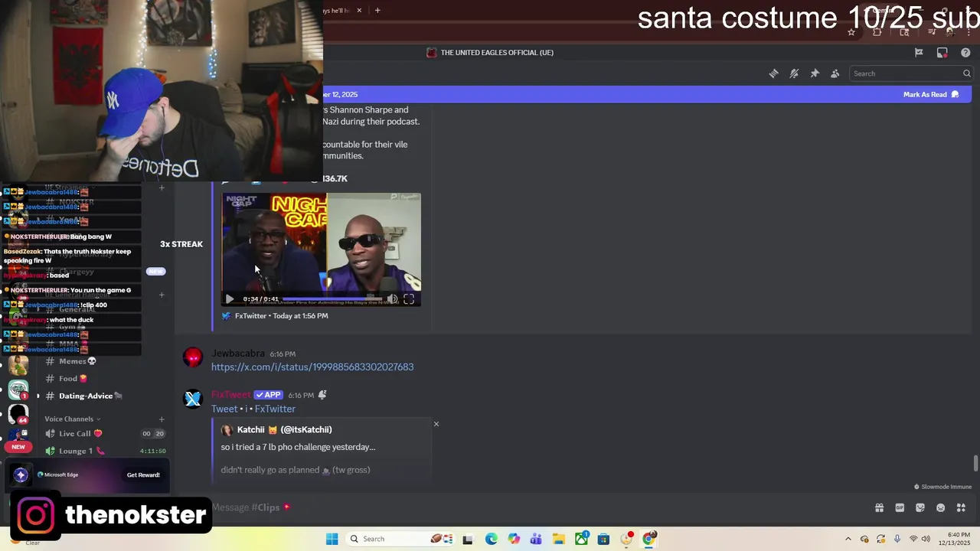
Task: Dismiss the Katchii embed with X
Action: pyautogui.click(x=436, y=424)
